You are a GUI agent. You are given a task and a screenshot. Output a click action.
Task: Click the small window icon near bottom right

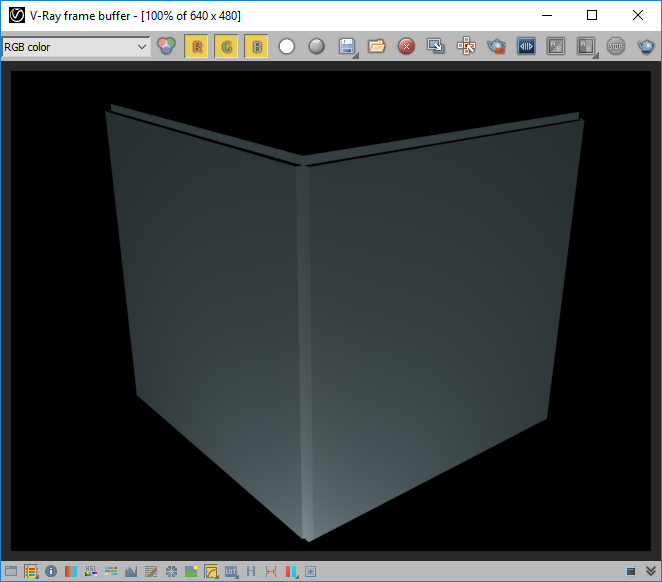[631, 571]
